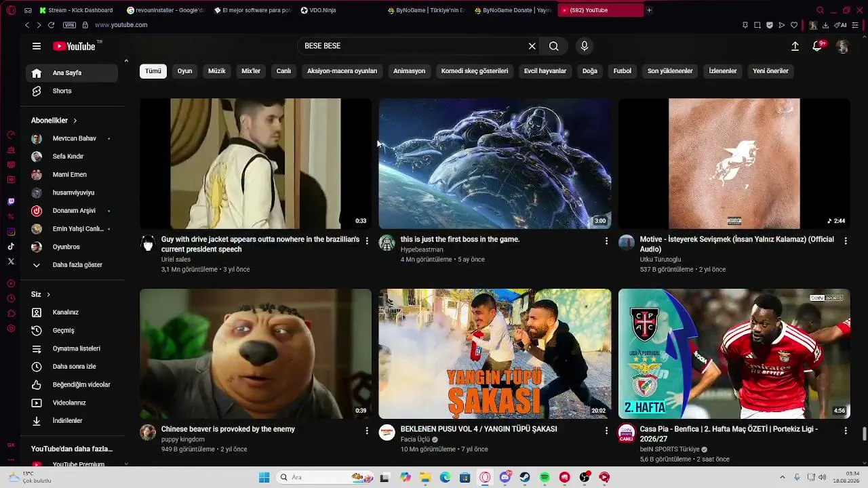This screenshot has height=488, width=868.
Task: Select the Animasyon filter chip
Action: 409,71
